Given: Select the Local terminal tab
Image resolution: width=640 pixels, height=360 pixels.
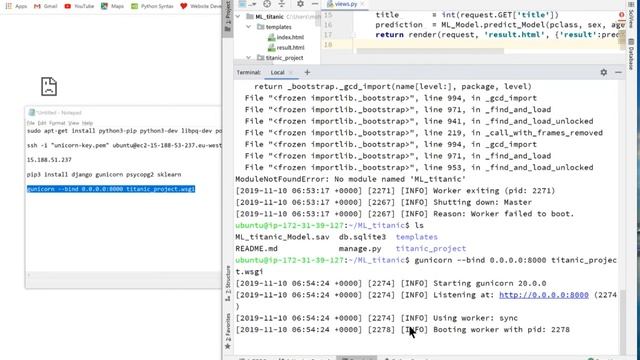Looking at the screenshot, I should 277,72.
